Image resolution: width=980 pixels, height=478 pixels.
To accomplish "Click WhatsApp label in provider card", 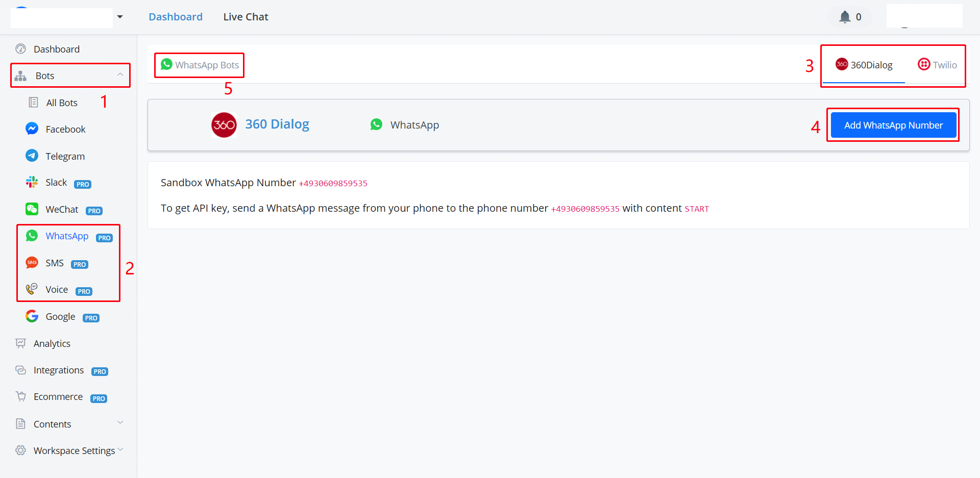I will (414, 125).
